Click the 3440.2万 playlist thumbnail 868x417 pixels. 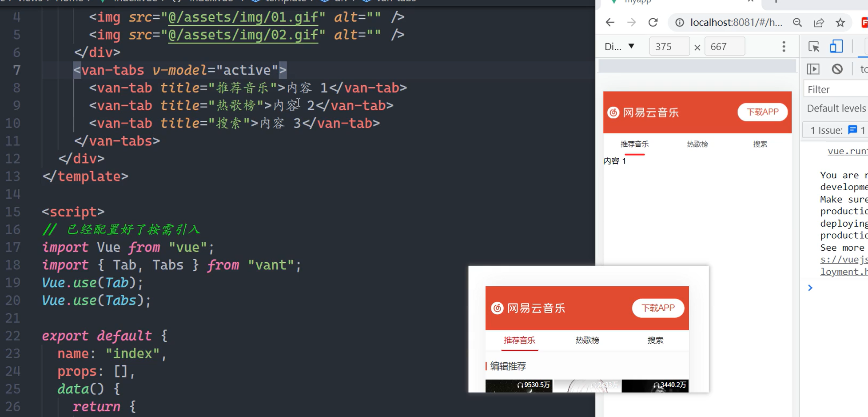(x=655, y=385)
